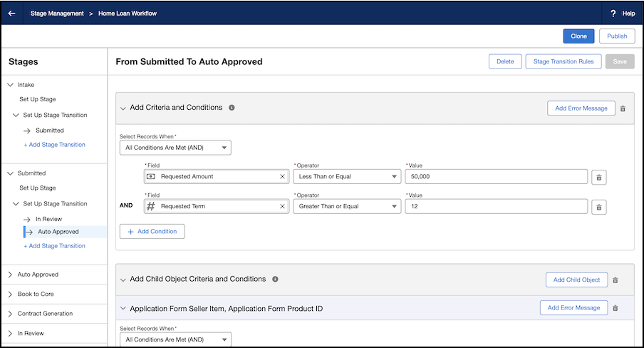This screenshot has width=644, height=348.
Task: Collapse the Intake stage in sidebar
Action: 11,85
